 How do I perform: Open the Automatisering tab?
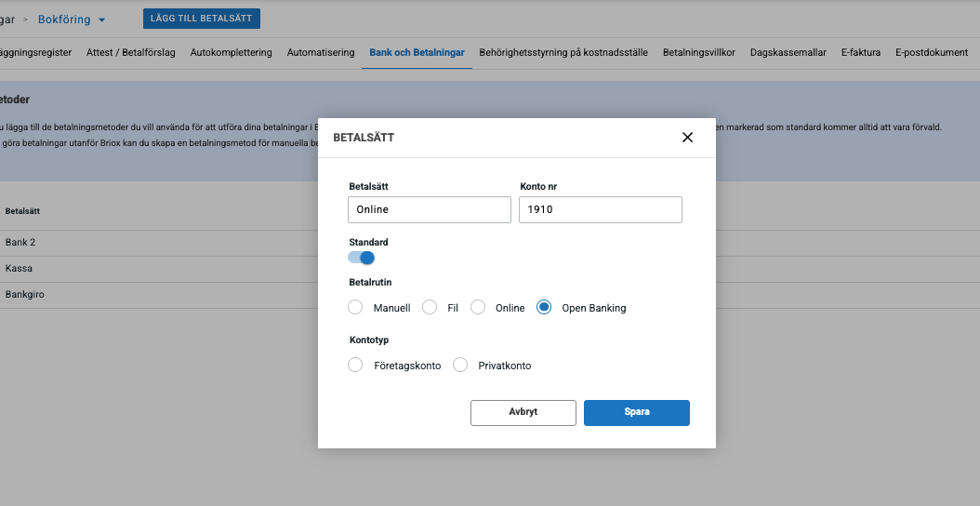pyautogui.click(x=321, y=53)
